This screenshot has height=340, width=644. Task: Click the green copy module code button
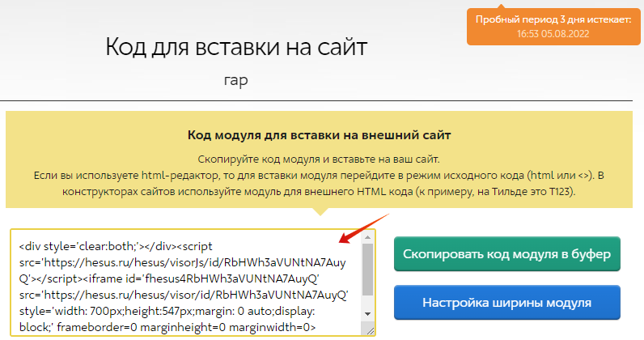506,254
